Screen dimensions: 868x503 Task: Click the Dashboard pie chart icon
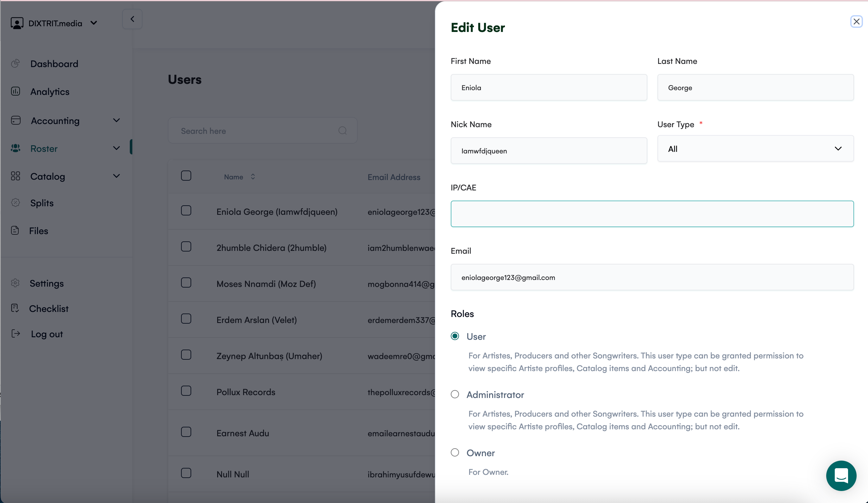pyautogui.click(x=15, y=63)
